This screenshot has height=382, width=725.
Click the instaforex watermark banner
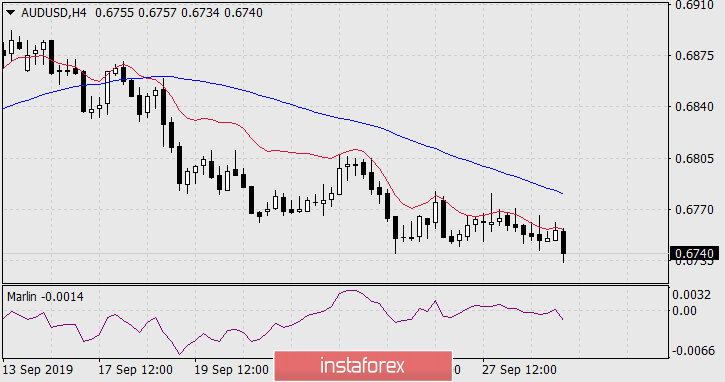(x=362, y=366)
